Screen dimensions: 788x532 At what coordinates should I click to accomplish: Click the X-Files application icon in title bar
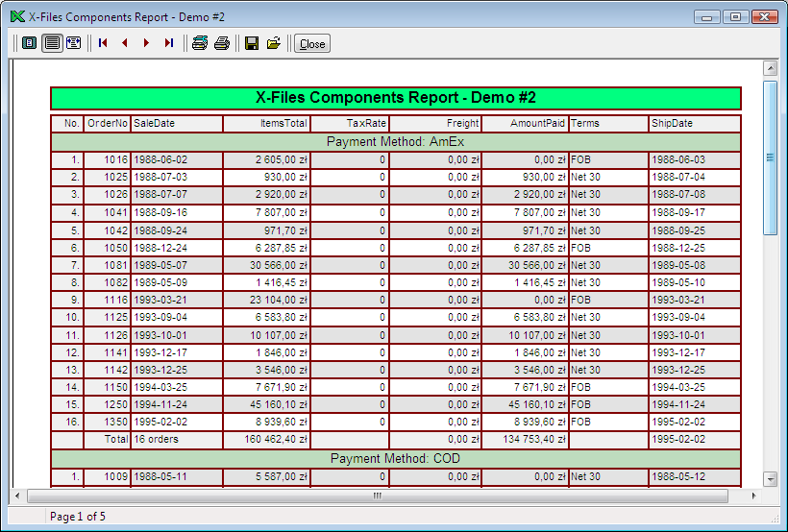tap(16, 16)
